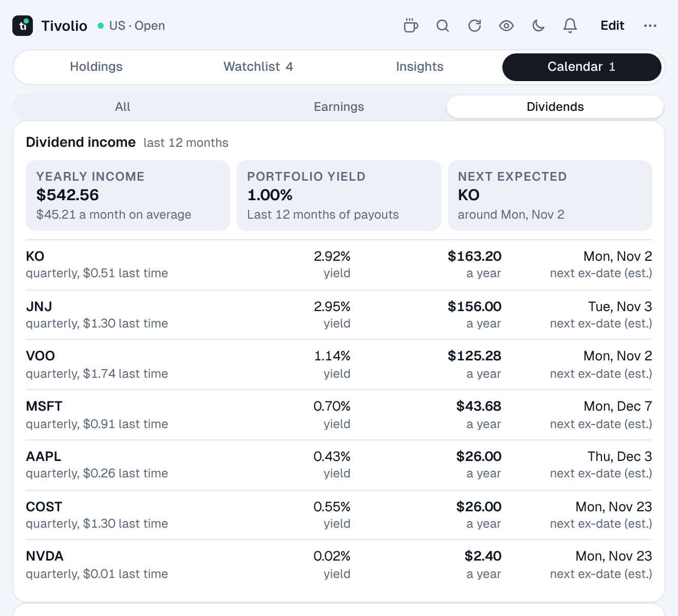Open notifications bell
This screenshot has width=678, height=616.
570,26
